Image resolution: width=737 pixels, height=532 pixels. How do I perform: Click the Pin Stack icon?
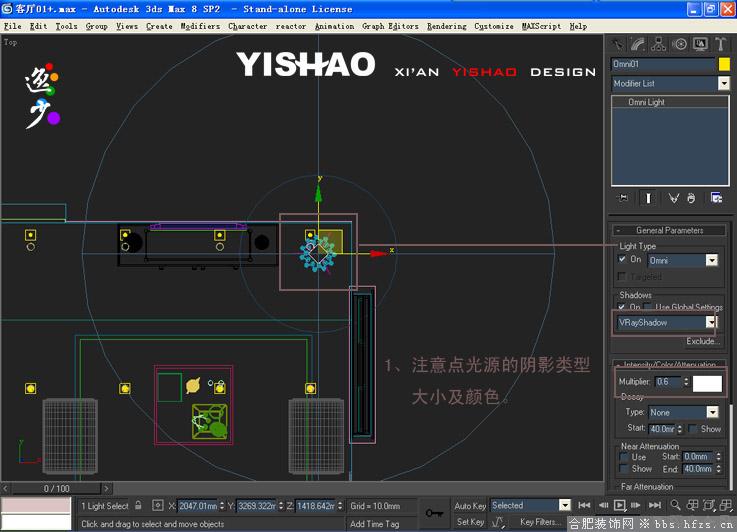pyautogui.click(x=623, y=198)
